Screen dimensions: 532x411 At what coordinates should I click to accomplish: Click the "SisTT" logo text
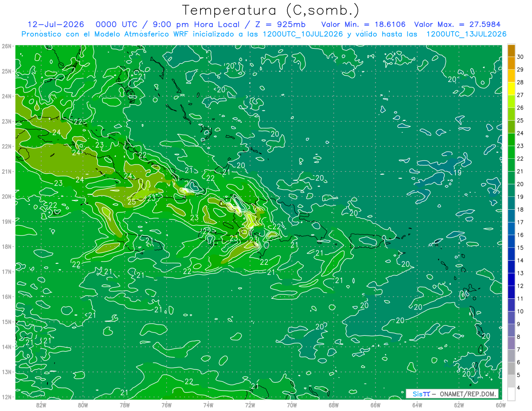[x=421, y=394]
